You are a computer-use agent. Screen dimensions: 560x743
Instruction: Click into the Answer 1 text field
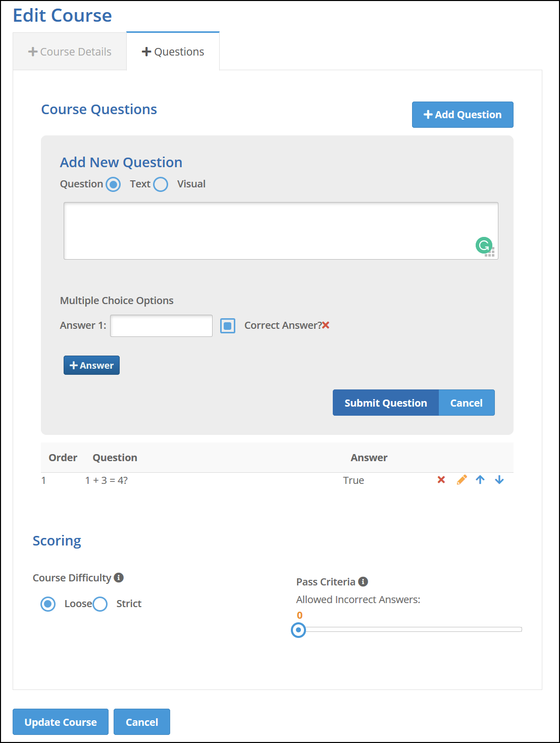pos(161,326)
